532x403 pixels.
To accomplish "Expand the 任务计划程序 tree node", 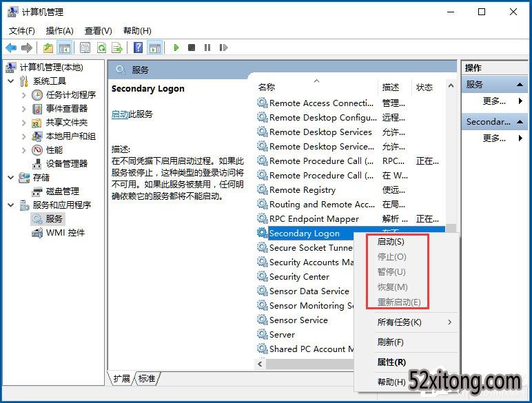I will 24,94.
